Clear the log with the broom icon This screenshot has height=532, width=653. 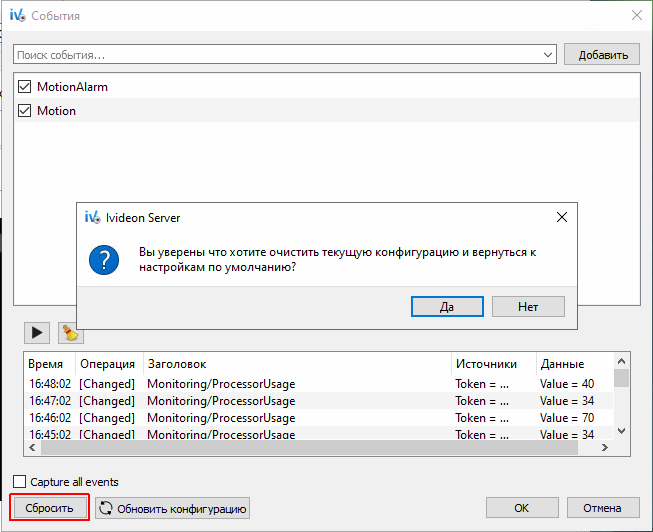point(71,334)
